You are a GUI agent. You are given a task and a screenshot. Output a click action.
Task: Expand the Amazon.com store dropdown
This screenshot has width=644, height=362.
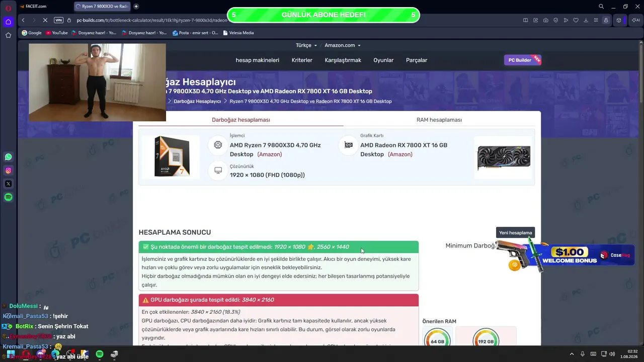343,45
